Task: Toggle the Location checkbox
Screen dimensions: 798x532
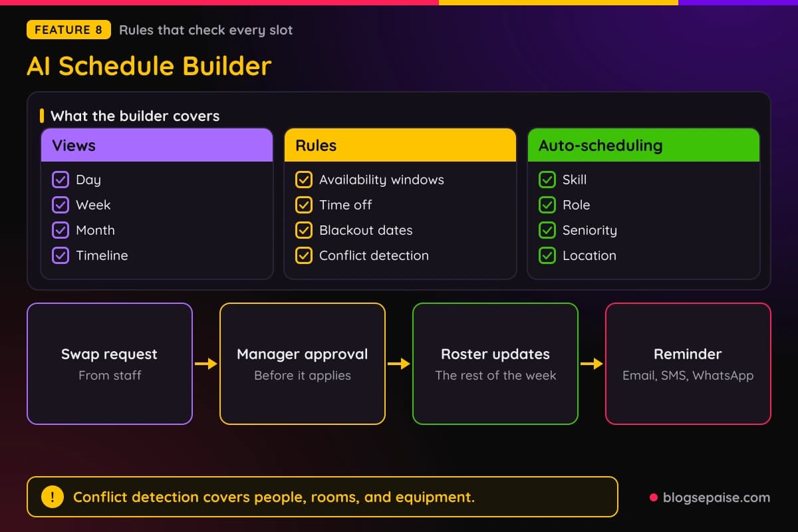Action: pyautogui.click(x=547, y=255)
